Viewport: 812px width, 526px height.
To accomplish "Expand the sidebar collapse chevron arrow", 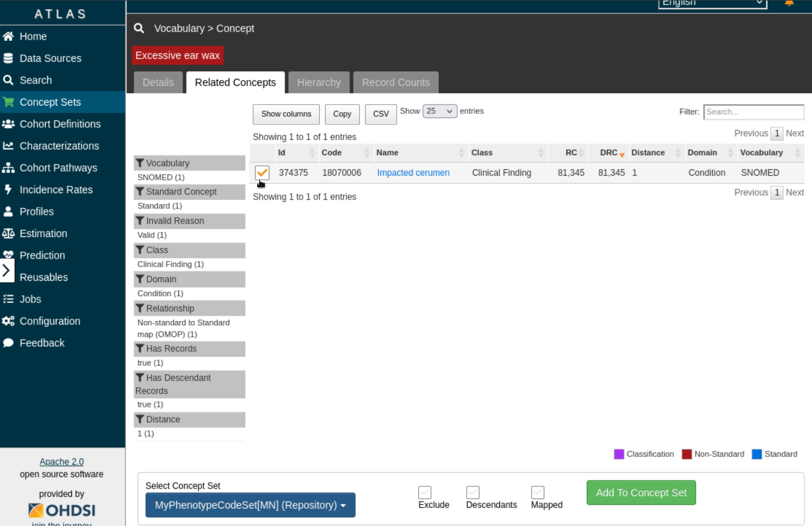I will coord(6,270).
